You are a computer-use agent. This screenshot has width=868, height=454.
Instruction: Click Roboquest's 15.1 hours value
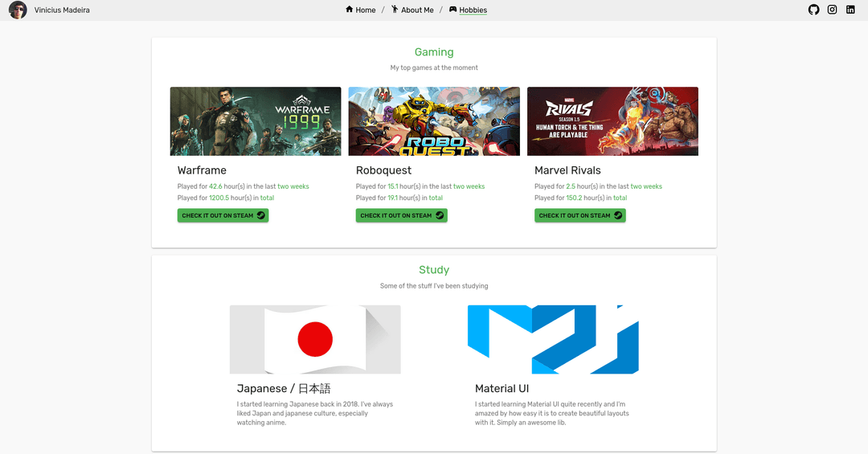coord(392,186)
